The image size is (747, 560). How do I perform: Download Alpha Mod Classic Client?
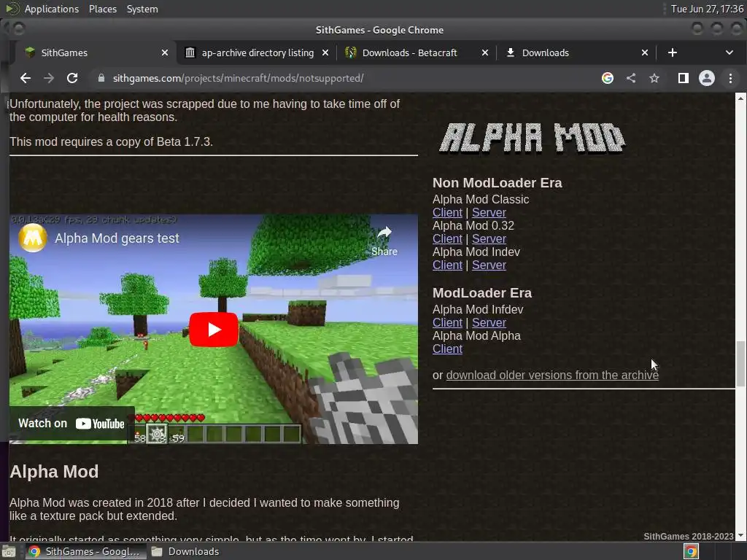[447, 212]
